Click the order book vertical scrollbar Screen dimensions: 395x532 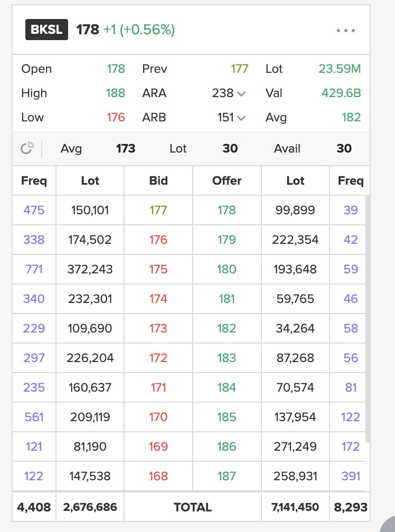point(368,318)
